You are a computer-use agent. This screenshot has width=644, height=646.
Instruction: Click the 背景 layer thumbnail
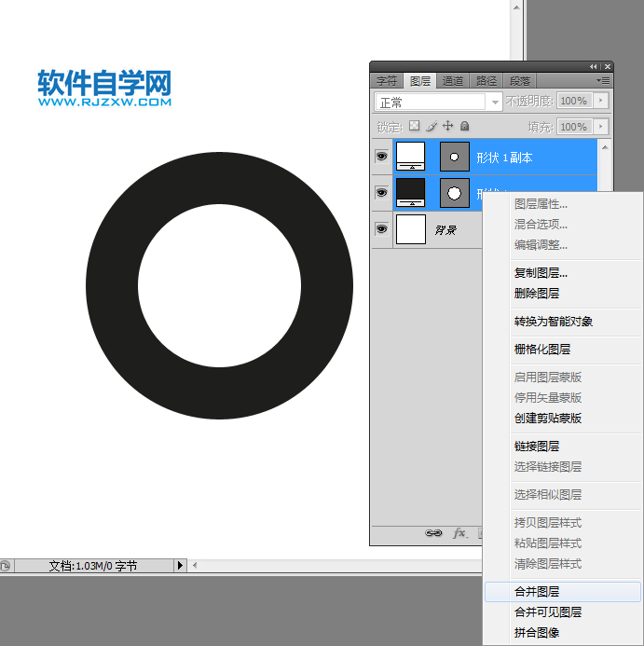tap(411, 229)
